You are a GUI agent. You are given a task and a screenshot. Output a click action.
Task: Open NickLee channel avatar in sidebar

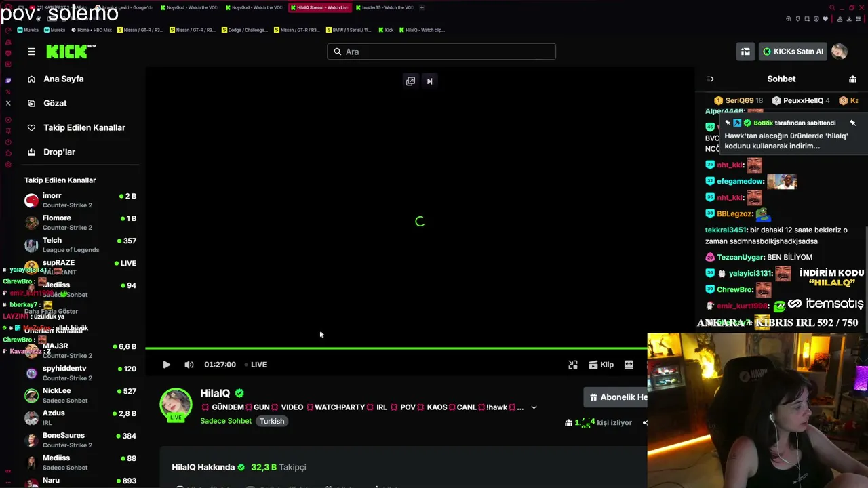pos(31,395)
